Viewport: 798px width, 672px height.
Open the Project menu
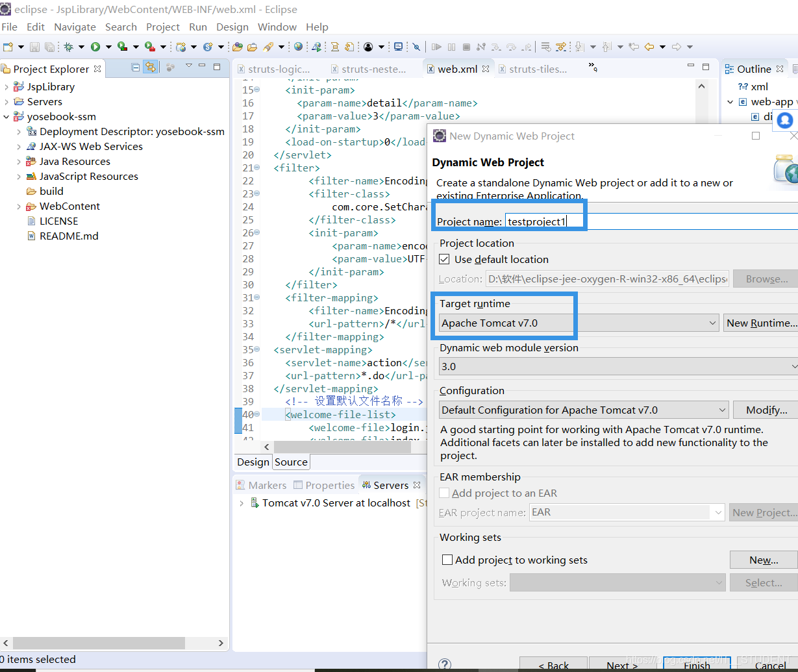pos(163,27)
